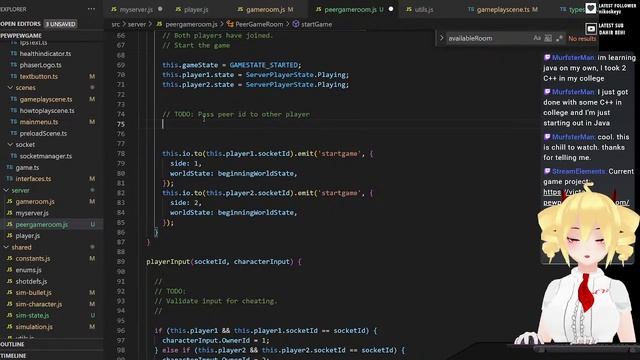This screenshot has height=360, width=640.
Task: Click the src breadcrumb segment
Action: tap(116, 24)
